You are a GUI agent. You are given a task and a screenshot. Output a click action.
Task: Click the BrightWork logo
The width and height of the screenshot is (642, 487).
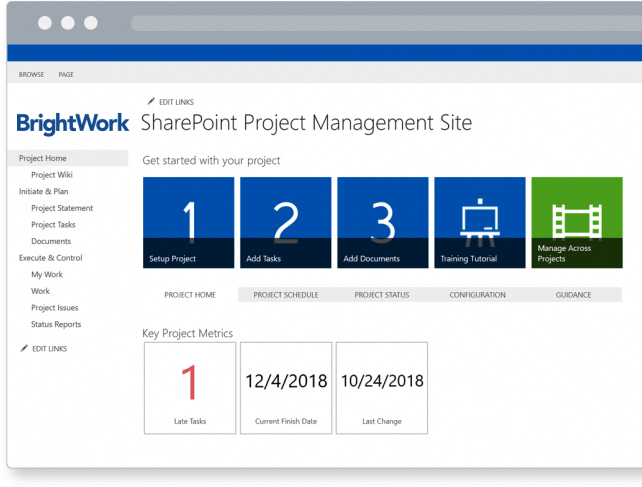[x=73, y=123]
